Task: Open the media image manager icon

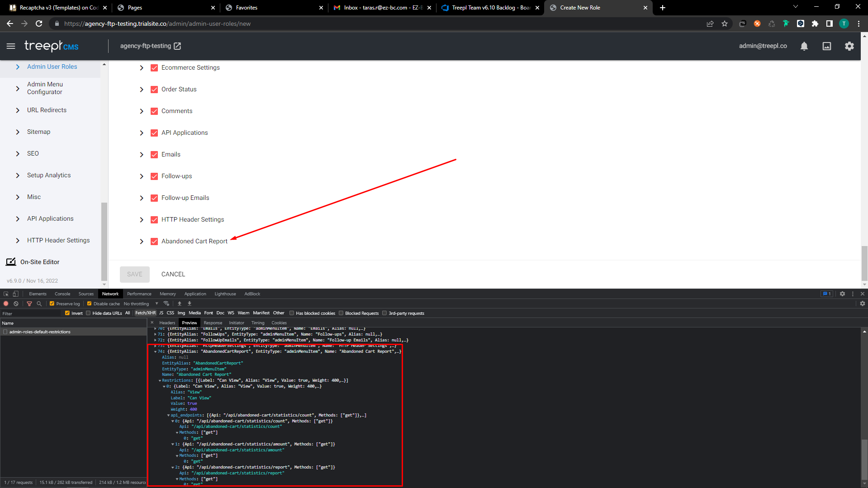Action: (827, 46)
